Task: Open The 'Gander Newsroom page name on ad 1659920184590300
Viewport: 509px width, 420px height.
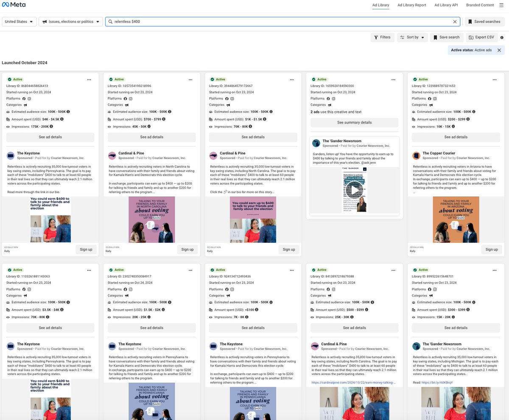Action: tap(342, 141)
